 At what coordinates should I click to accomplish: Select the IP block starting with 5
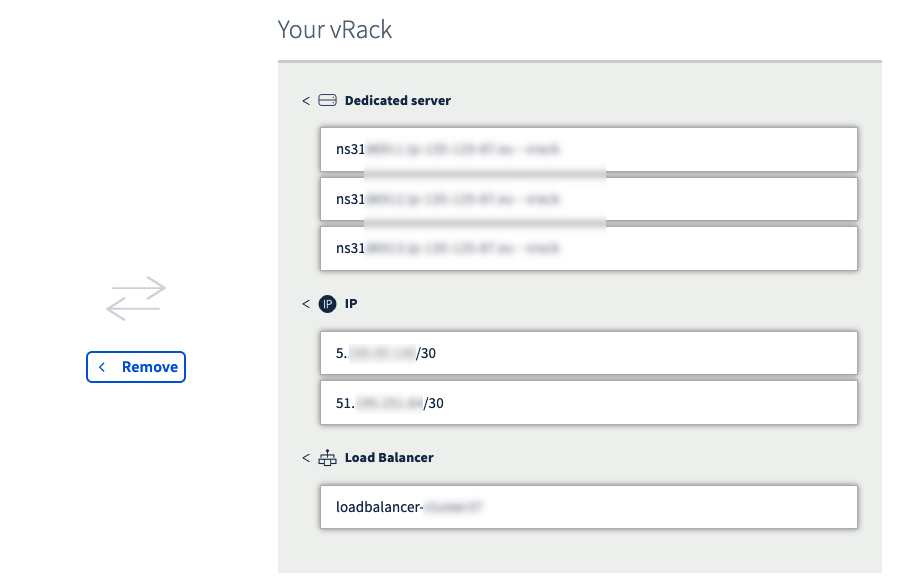click(x=588, y=353)
